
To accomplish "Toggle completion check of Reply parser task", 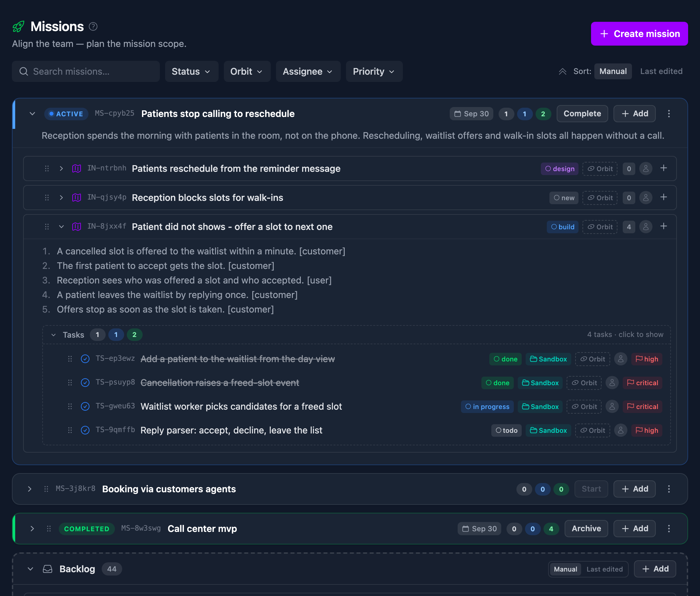I will (85, 430).
